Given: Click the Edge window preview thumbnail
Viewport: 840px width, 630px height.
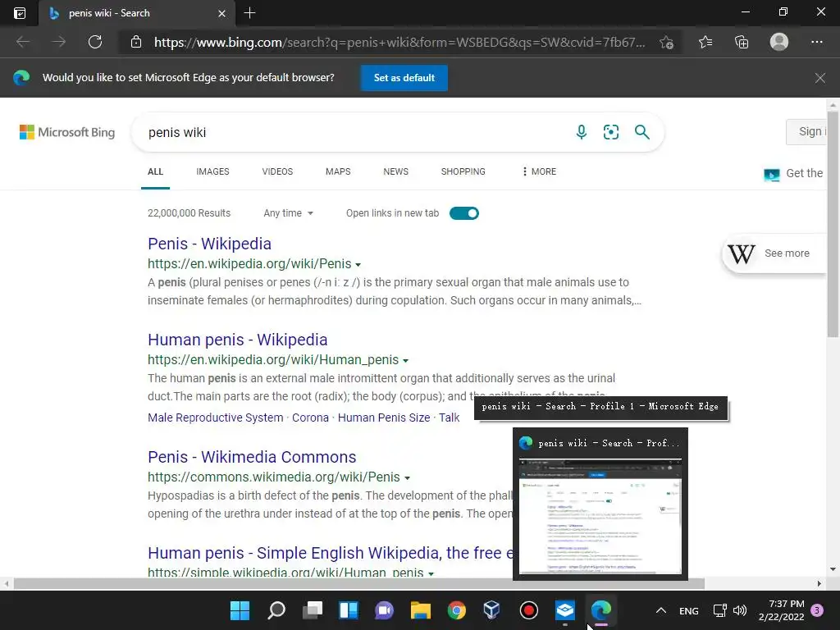Looking at the screenshot, I should (600, 516).
